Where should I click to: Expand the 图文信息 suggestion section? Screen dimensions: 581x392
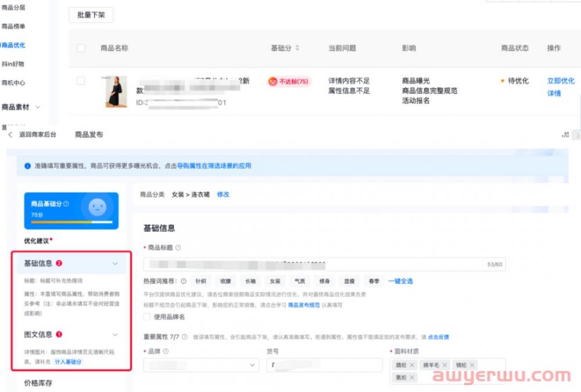click(115, 335)
